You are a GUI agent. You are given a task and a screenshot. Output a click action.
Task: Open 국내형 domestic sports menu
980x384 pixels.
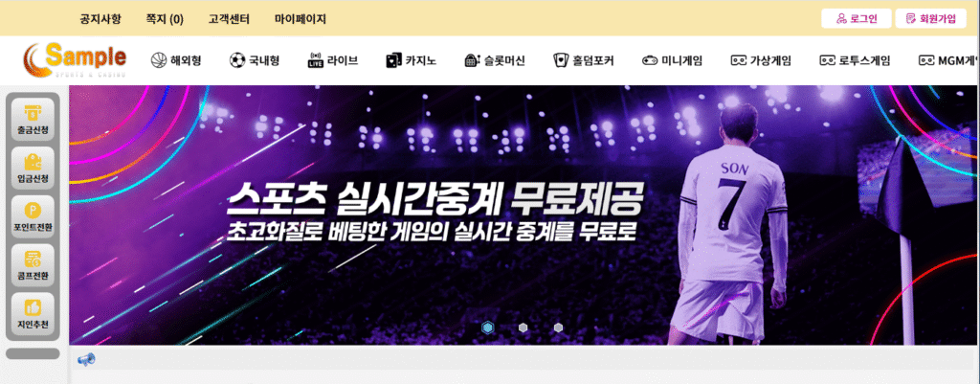(x=254, y=60)
